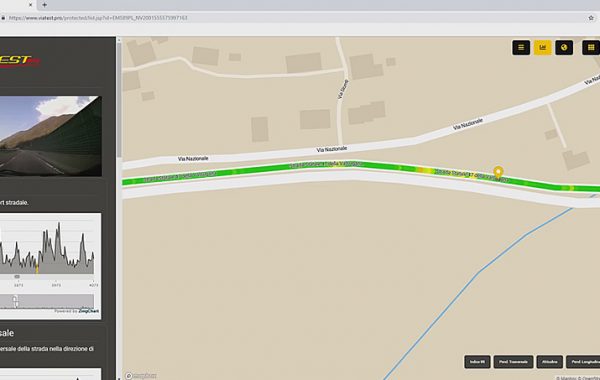
Task: Click the small chart scroll handle below plot
Action: pos(17,276)
